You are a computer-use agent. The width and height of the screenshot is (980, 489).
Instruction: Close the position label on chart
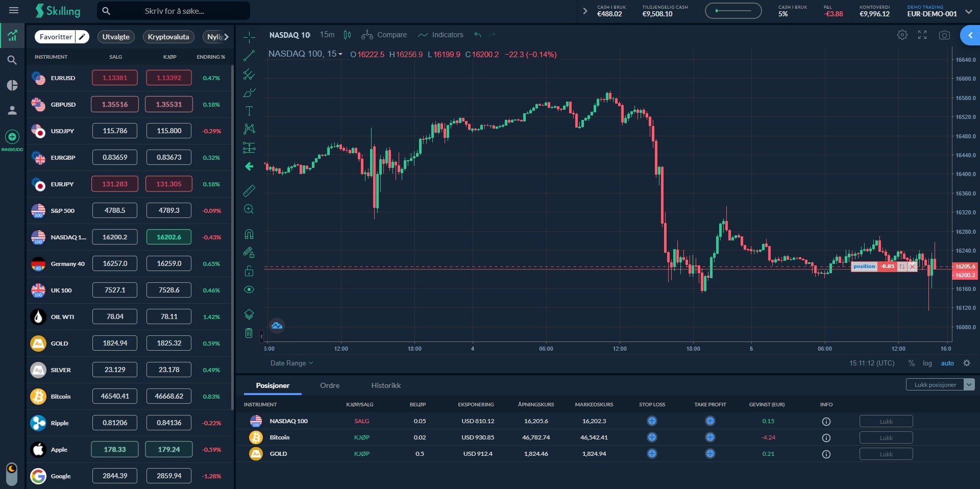coord(913,266)
